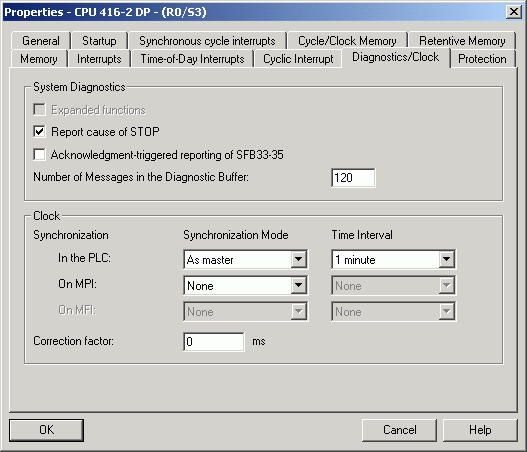This screenshot has width=527, height=452.
Task: Switch to the Memory tab
Action: click(x=39, y=59)
